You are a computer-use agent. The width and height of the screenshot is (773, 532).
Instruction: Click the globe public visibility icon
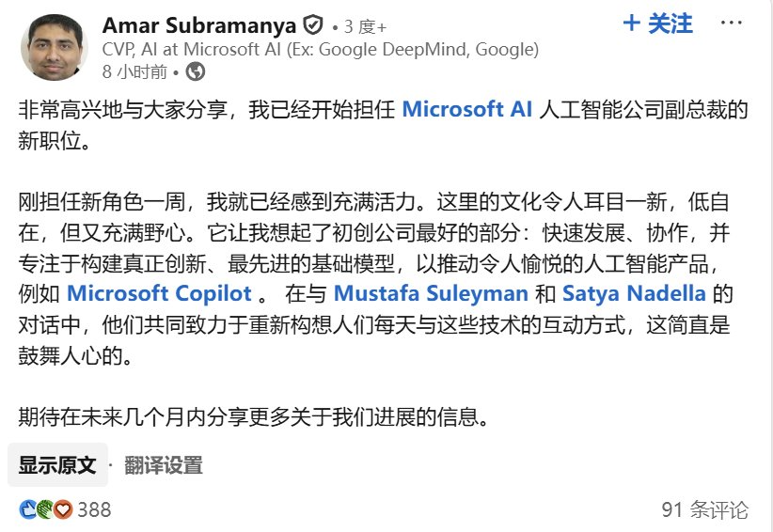pyautogui.click(x=196, y=72)
